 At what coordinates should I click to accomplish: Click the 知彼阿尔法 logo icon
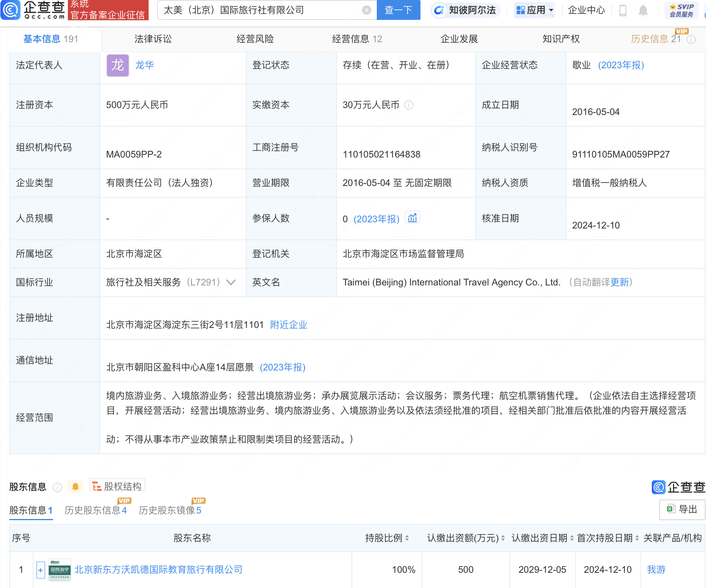tap(439, 10)
